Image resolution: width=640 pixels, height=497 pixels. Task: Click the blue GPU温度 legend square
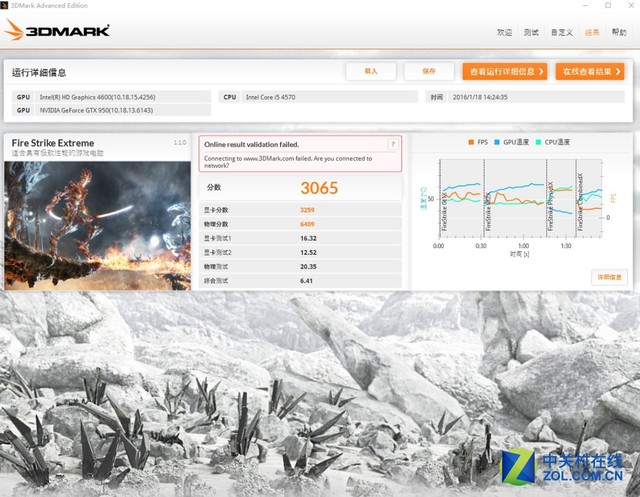[496, 142]
